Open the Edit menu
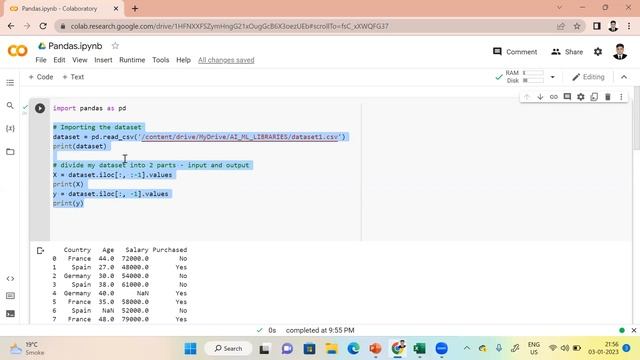 pyautogui.click(x=59, y=60)
